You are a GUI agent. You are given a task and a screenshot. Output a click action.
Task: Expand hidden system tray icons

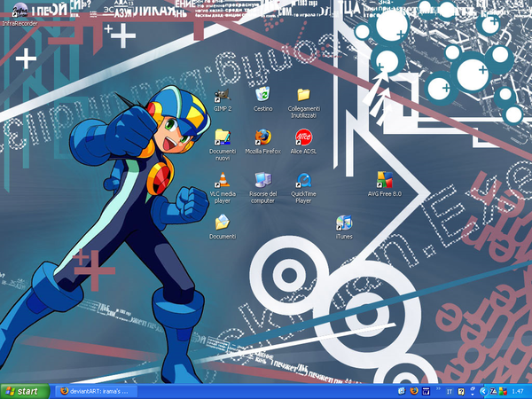click(484, 392)
